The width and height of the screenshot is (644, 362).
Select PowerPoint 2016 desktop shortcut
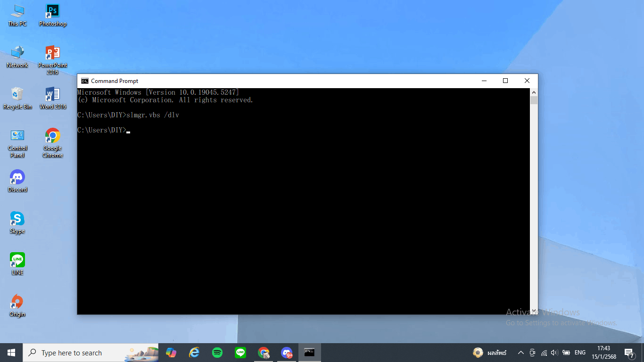(52, 60)
